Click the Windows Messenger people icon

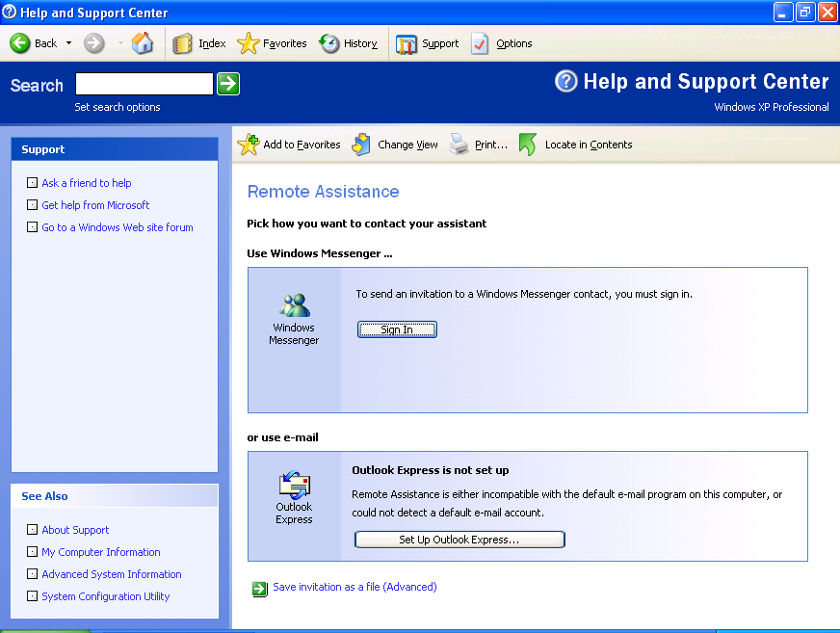(294, 305)
